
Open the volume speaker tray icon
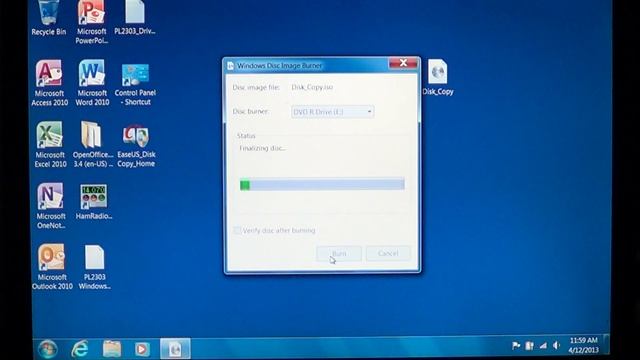coord(556,346)
